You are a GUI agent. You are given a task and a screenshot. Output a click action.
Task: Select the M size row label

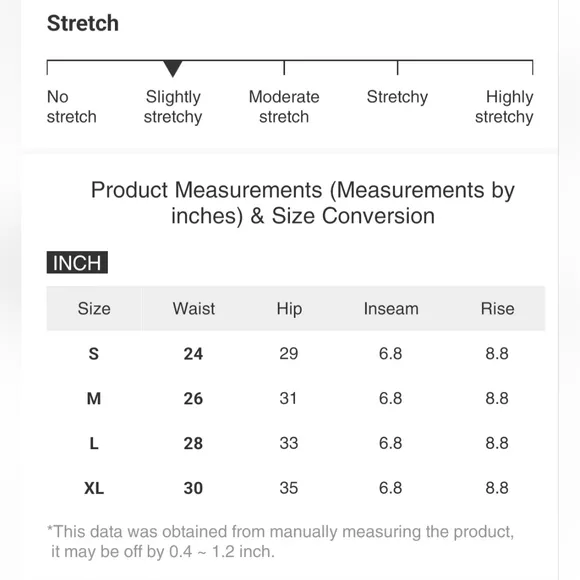(x=94, y=398)
